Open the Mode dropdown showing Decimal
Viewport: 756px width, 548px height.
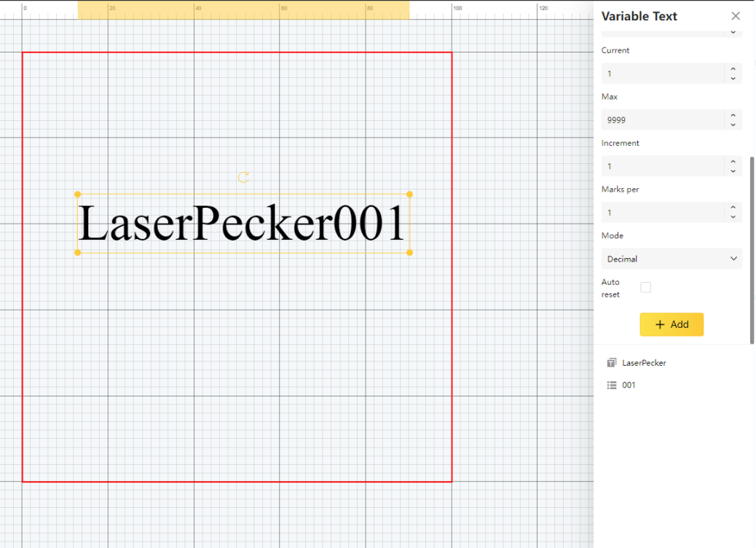coord(671,259)
